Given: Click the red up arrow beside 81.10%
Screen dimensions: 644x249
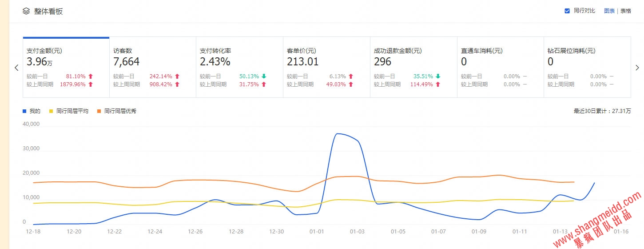Looking at the screenshot, I should (x=91, y=76).
